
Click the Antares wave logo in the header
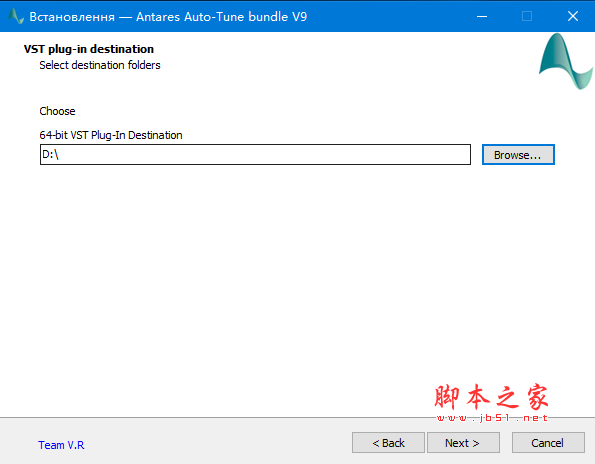pyautogui.click(x=565, y=61)
